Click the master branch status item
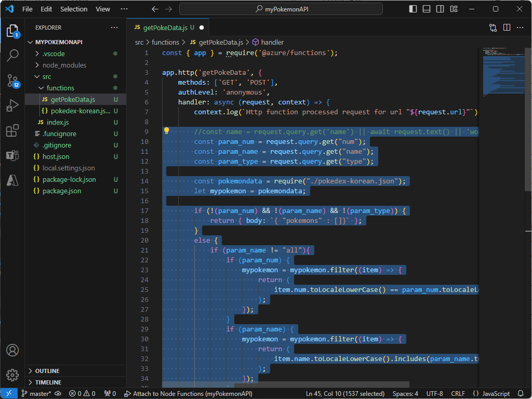Image resolution: width=532 pixels, height=399 pixels. coord(36,394)
